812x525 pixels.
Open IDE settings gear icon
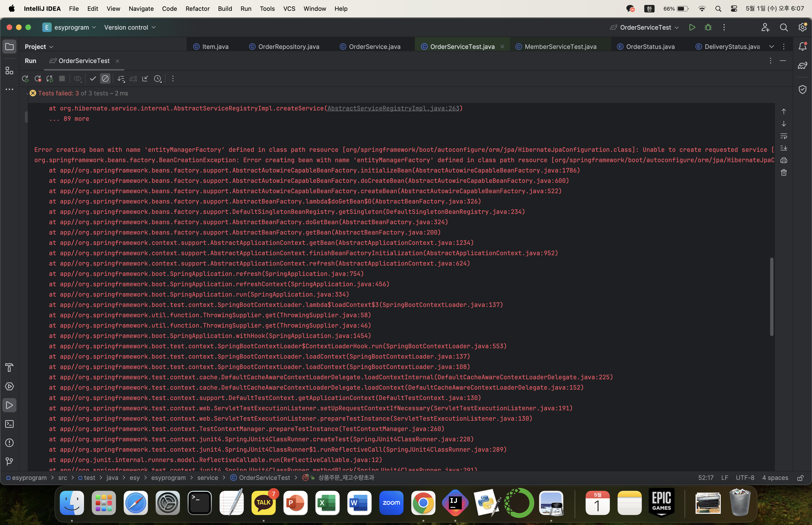click(x=802, y=27)
